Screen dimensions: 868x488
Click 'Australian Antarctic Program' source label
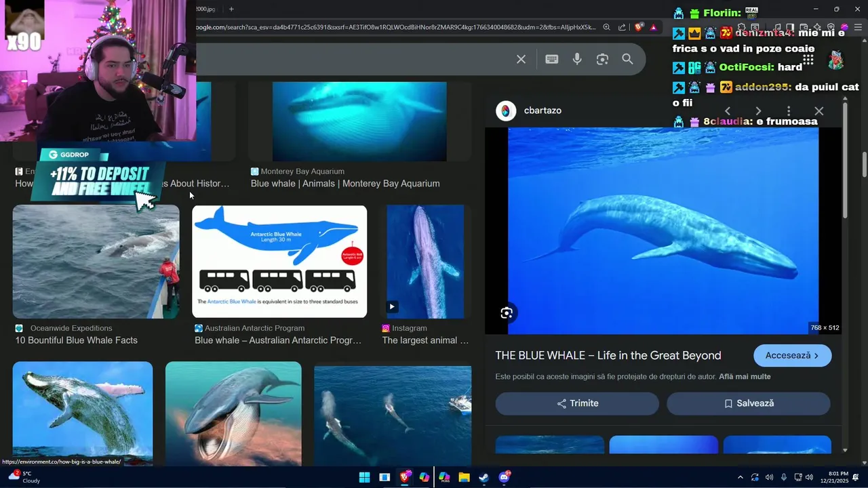(x=254, y=328)
